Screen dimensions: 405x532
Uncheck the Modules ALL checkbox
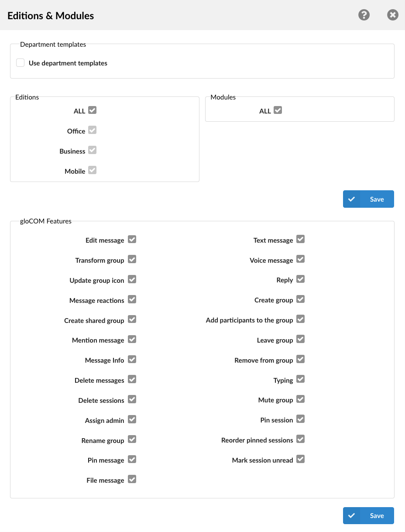[278, 110]
